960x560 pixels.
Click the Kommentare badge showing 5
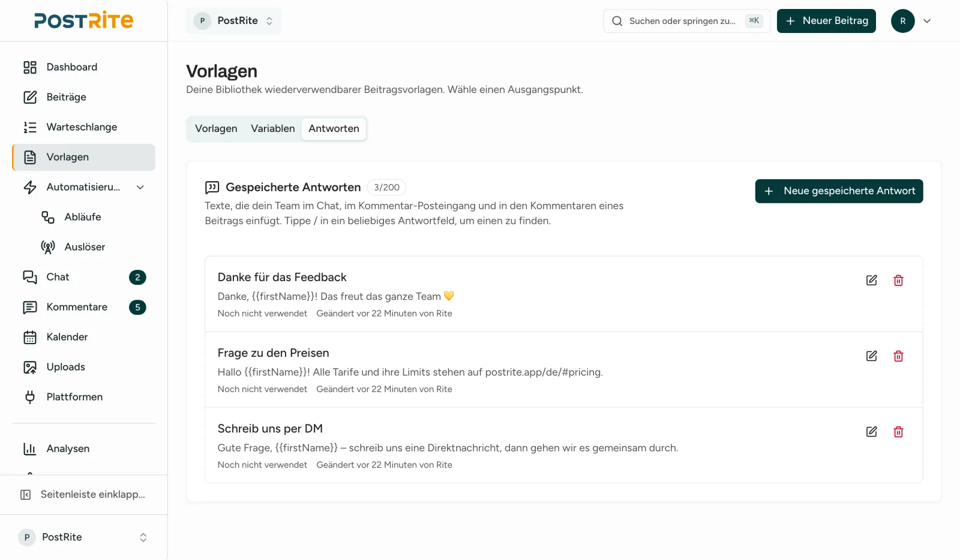click(x=137, y=307)
